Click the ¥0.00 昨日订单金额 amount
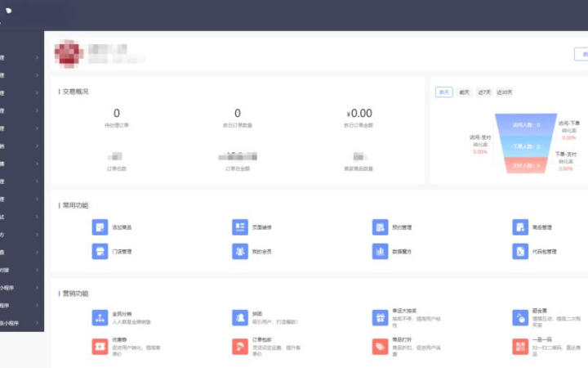588x368 pixels. tap(359, 113)
